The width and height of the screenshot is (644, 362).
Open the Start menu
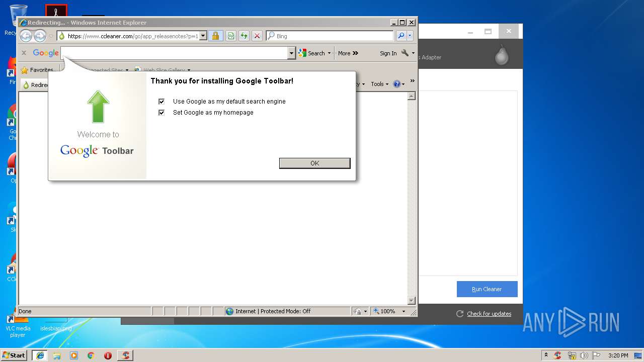point(14,355)
